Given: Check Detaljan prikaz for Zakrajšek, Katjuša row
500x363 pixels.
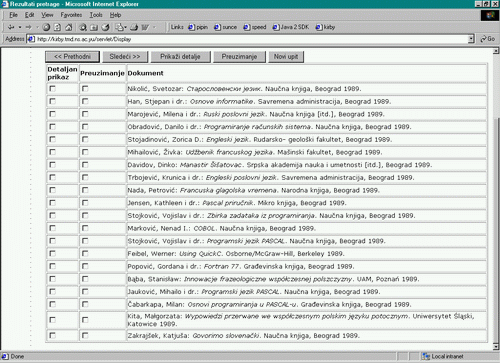Looking at the screenshot, I should [x=52, y=335].
